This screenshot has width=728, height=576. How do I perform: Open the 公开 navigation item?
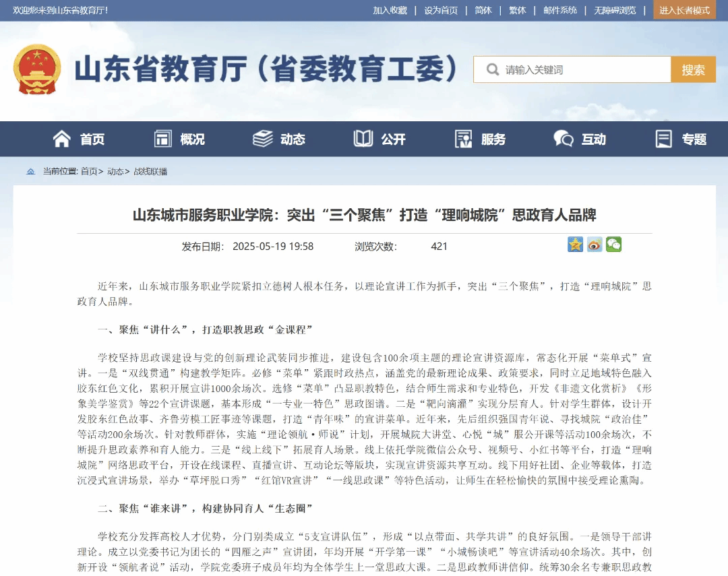tap(380, 139)
